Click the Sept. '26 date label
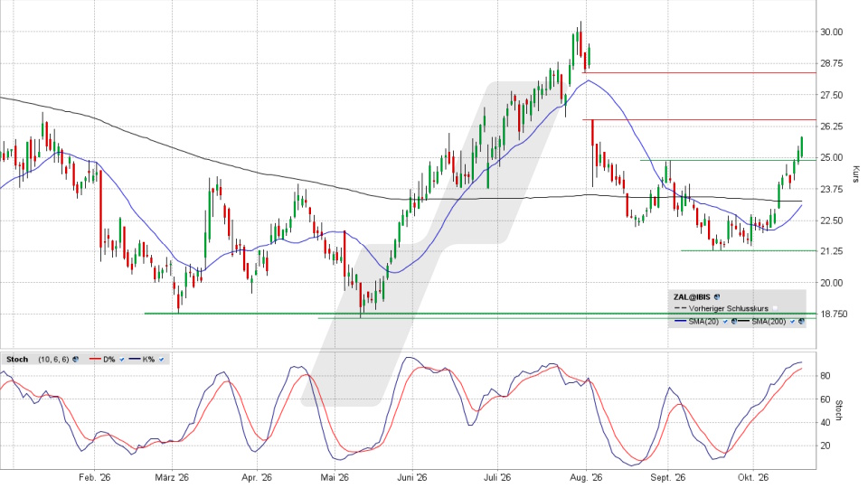The height and width of the screenshot is (488, 868). point(668,477)
